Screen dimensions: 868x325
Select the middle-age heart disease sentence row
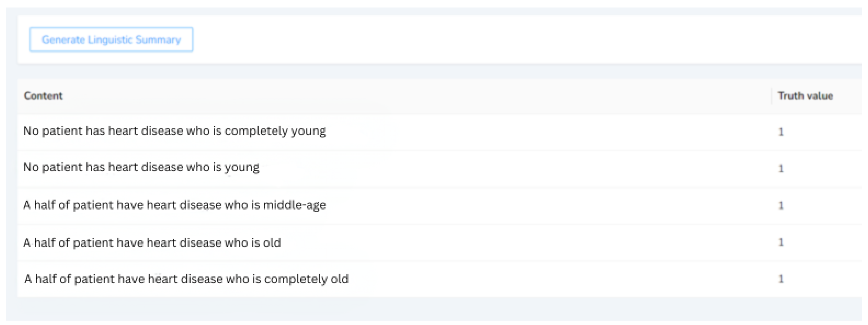[x=174, y=205]
